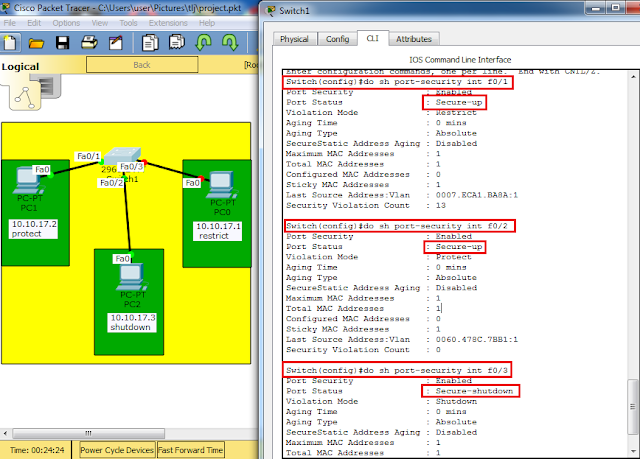
Task: Select the 2960 switch device in the topology
Action: click(x=122, y=156)
